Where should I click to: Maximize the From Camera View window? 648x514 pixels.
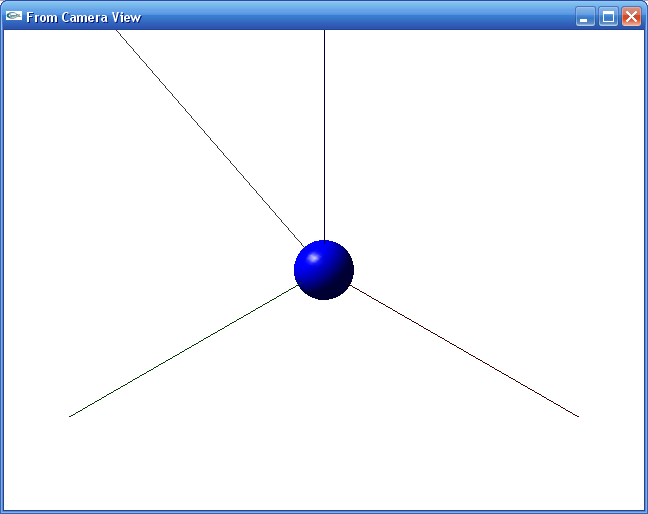tap(608, 17)
